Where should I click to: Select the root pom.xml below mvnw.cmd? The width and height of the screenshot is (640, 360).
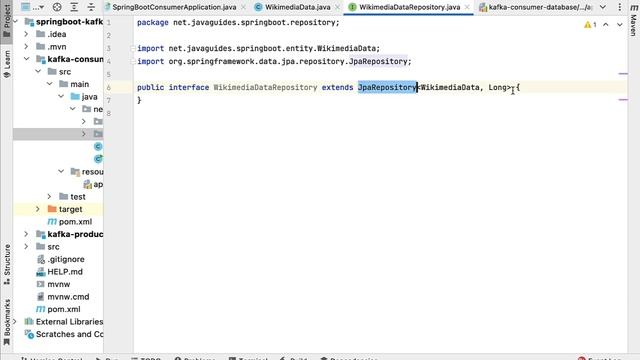pos(64,309)
